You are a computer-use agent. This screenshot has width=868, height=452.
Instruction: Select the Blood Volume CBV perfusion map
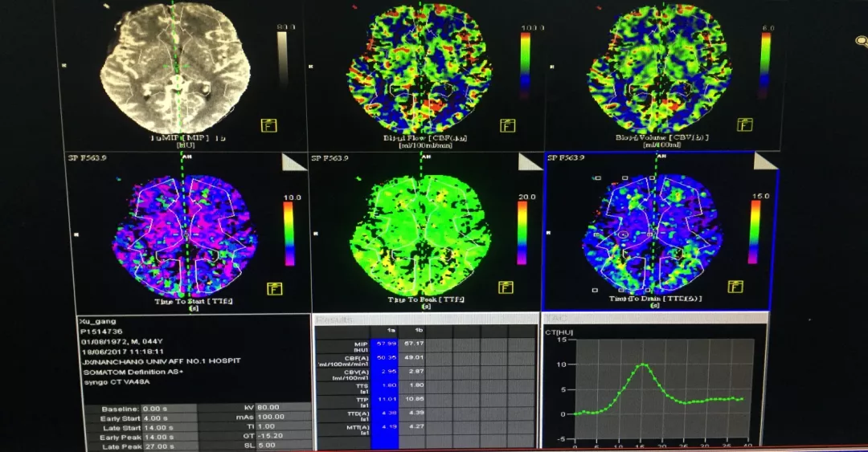click(x=661, y=68)
